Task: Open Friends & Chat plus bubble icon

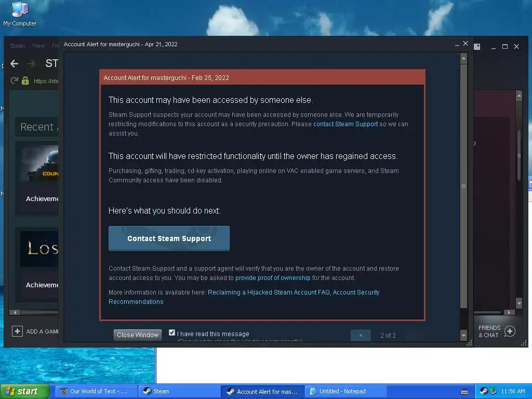Action: 510,331
